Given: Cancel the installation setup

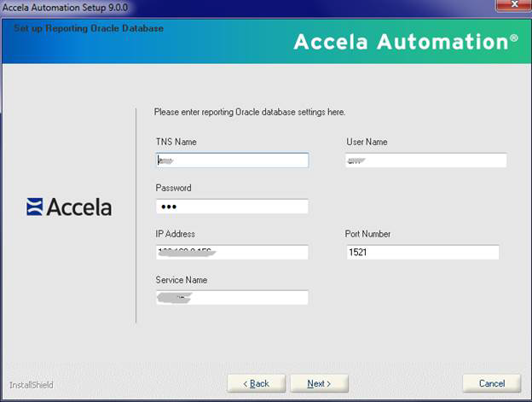Looking at the screenshot, I should pos(491,383).
